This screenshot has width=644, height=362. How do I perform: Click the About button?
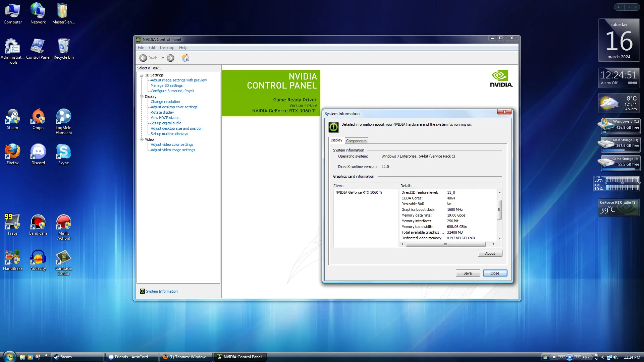(490, 253)
